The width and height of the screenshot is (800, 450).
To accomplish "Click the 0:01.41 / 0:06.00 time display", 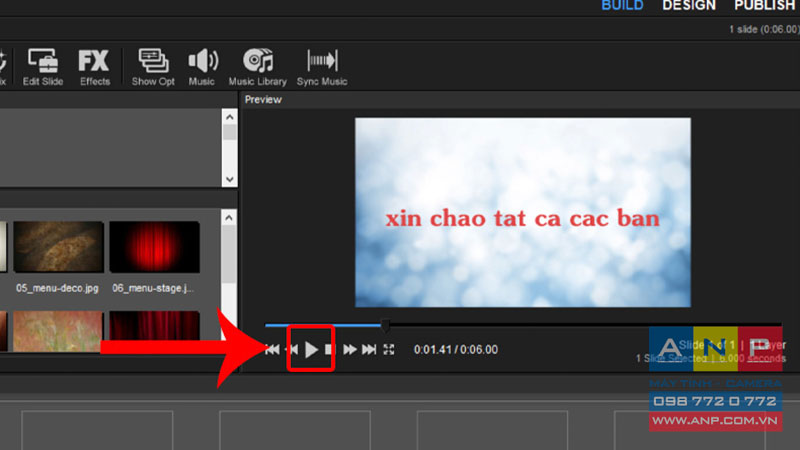I will [x=456, y=349].
